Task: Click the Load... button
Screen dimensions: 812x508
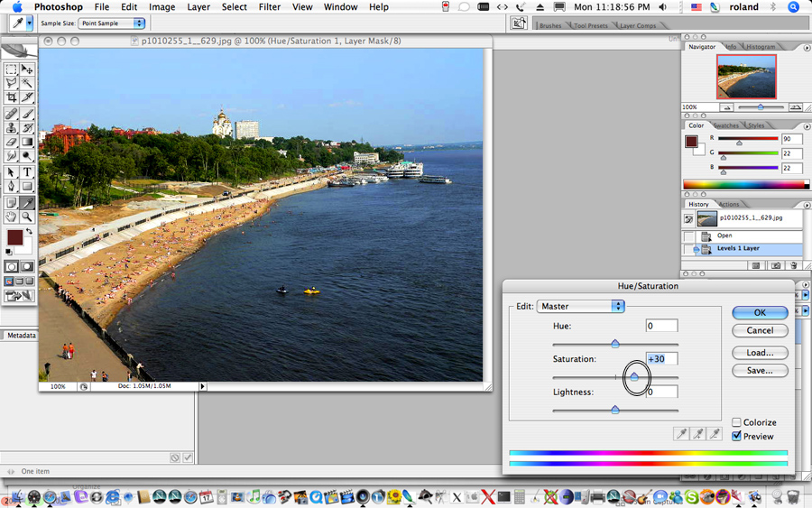Action: point(760,353)
